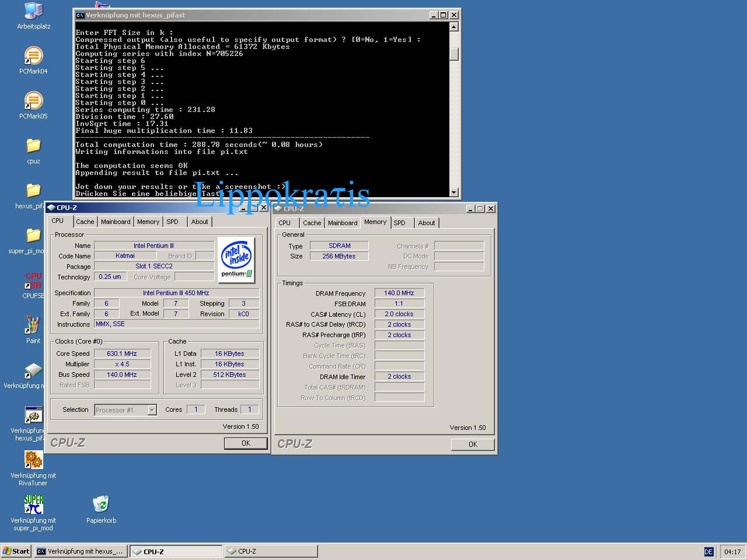747x560 pixels.
Task: Click Package value Slot 1 SECC2
Action: tap(154, 266)
